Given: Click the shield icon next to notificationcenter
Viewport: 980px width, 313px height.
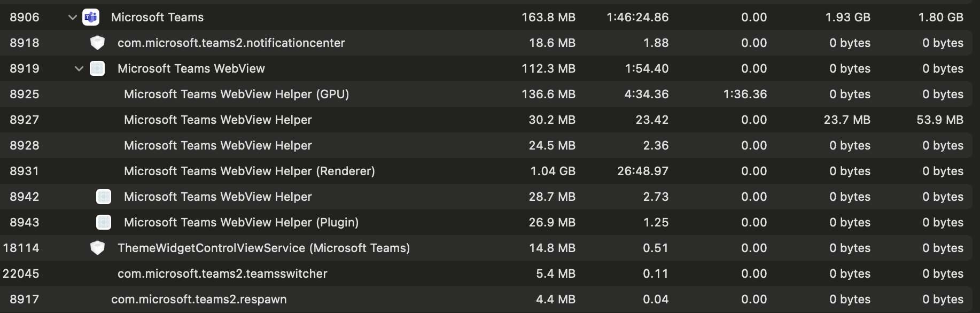Looking at the screenshot, I should click(x=97, y=42).
